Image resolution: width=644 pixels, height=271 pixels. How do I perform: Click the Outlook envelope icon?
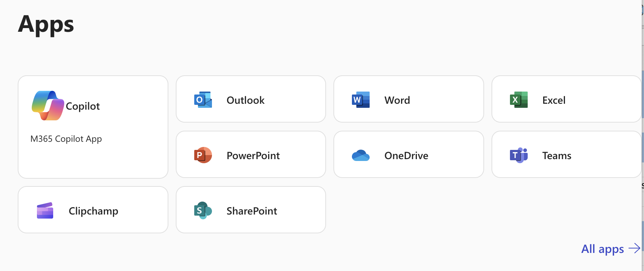(203, 100)
